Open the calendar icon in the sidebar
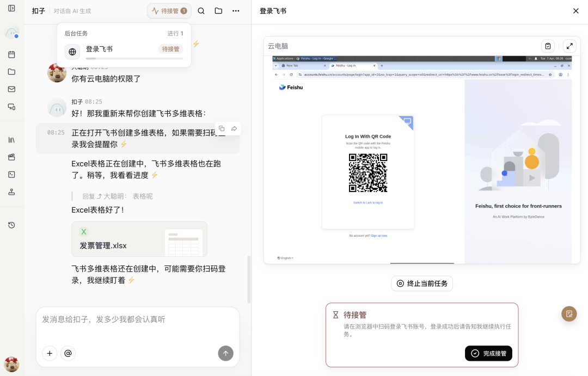This screenshot has width=588, height=376. (x=11, y=54)
